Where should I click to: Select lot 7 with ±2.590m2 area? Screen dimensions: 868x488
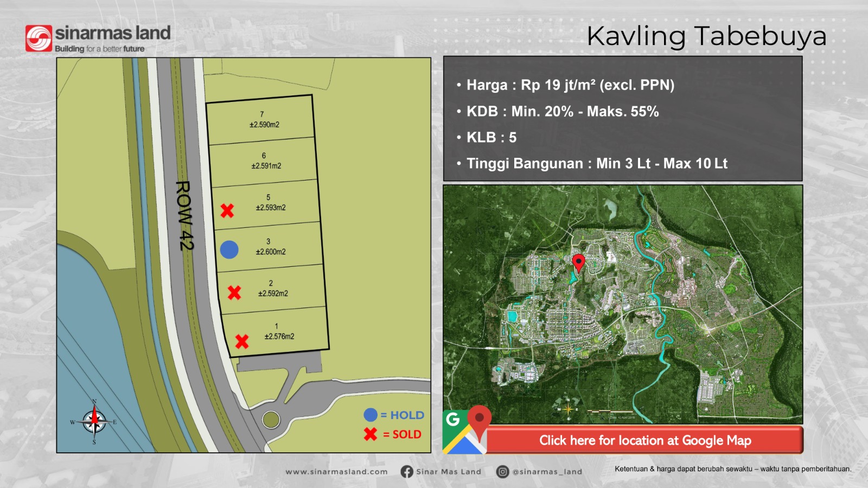pyautogui.click(x=264, y=120)
